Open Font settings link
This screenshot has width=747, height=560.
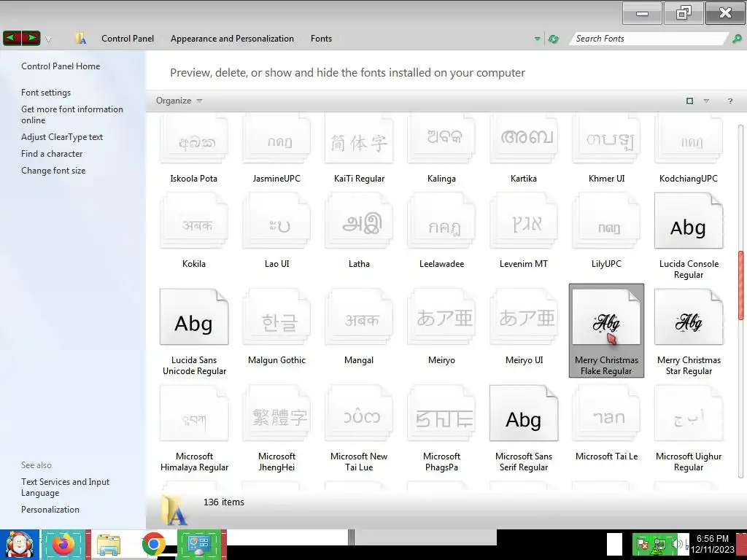click(x=46, y=93)
